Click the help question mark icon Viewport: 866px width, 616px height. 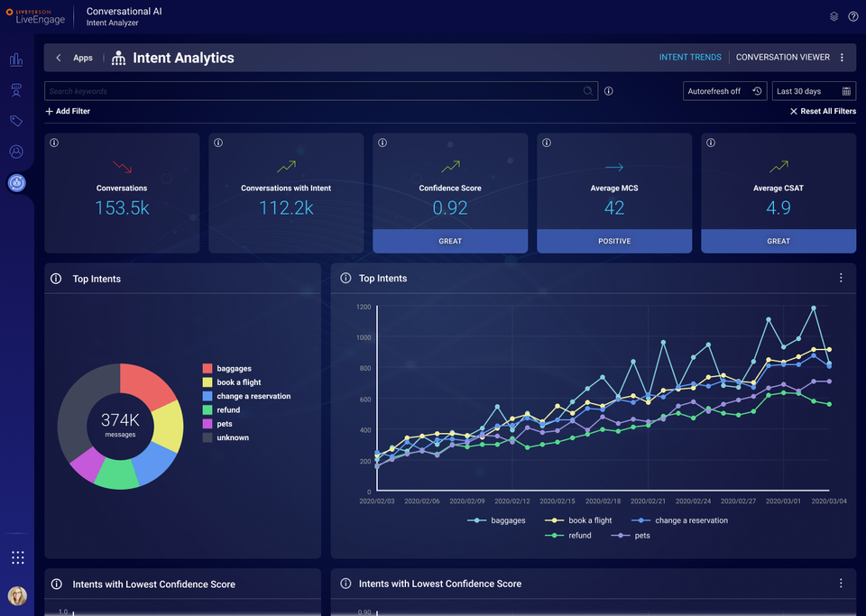pyautogui.click(x=852, y=16)
